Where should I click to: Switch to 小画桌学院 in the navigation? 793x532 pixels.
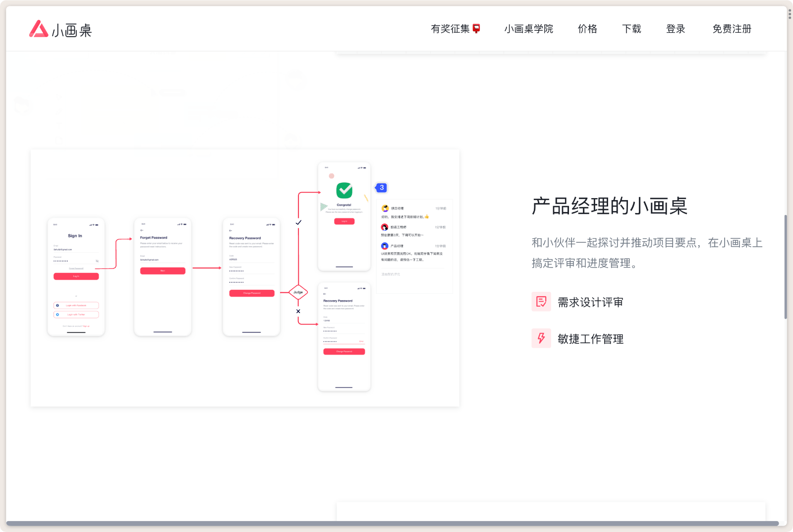(528, 29)
